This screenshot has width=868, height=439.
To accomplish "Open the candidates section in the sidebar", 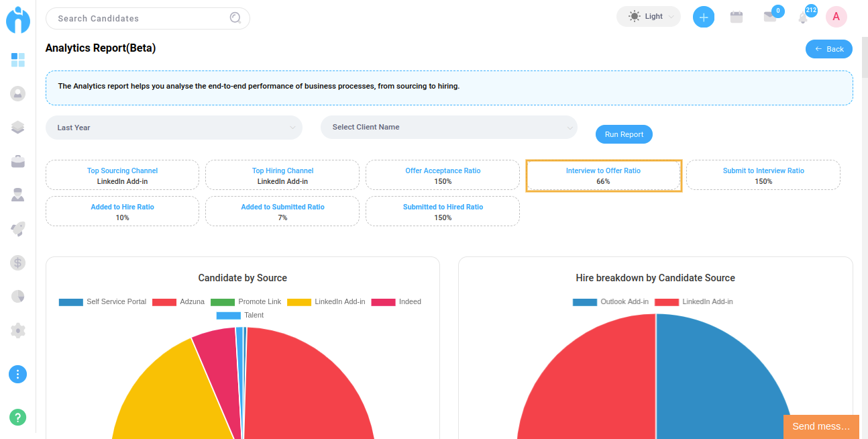I will click(x=17, y=93).
